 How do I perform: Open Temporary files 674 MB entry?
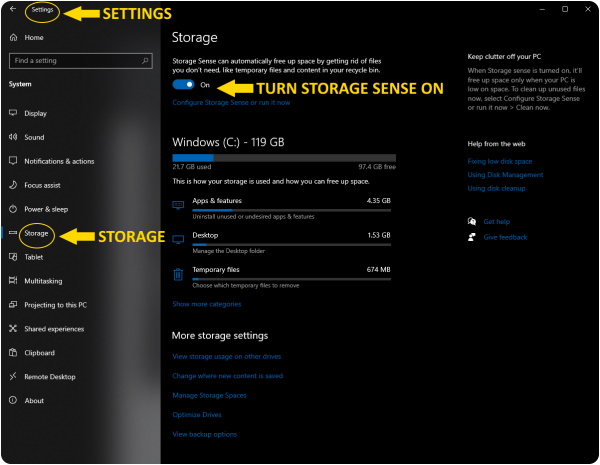pyautogui.click(x=282, y=277)
